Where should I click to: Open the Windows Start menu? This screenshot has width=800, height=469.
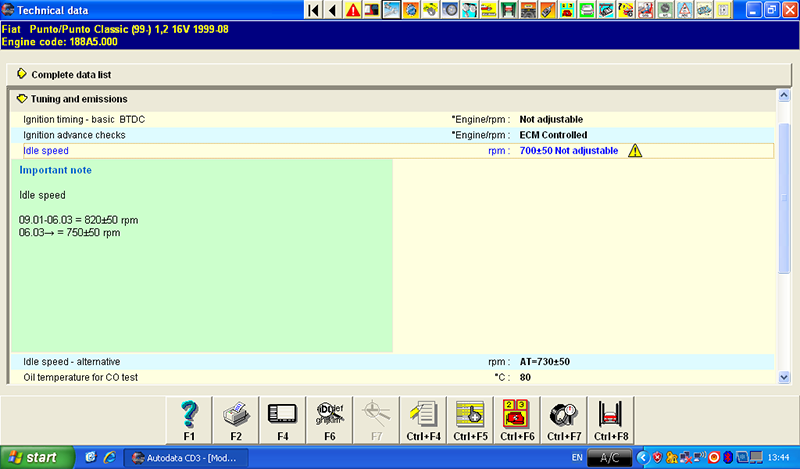pos(37,457)
